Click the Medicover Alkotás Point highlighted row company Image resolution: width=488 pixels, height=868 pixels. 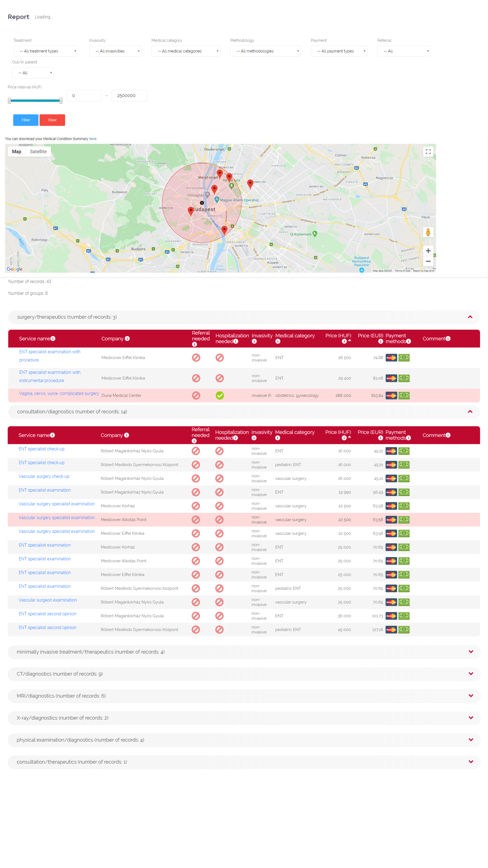[x=123, y=519]
